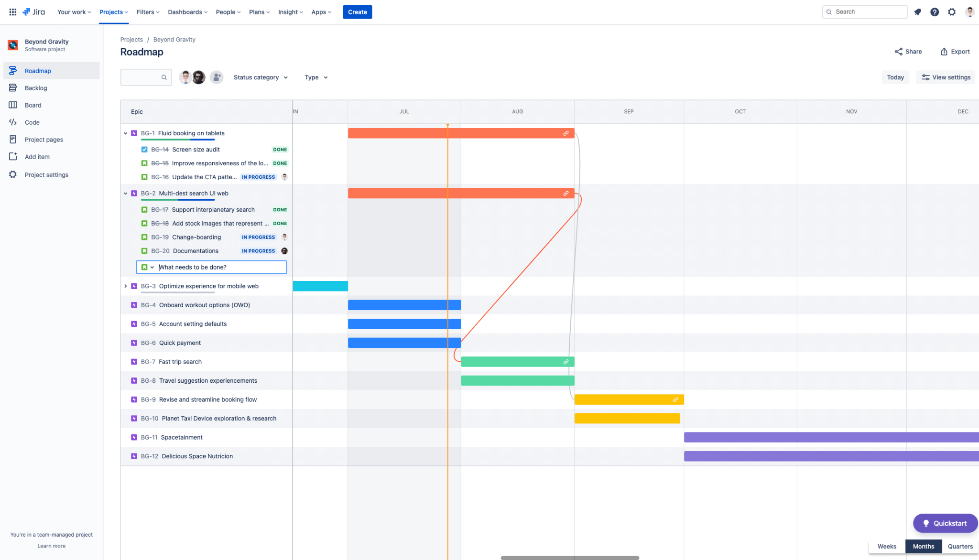The width and height of the screenshot is (979, 560).
Task: Check the BG-14 Screen size audit checkbox
Action: 144,149
